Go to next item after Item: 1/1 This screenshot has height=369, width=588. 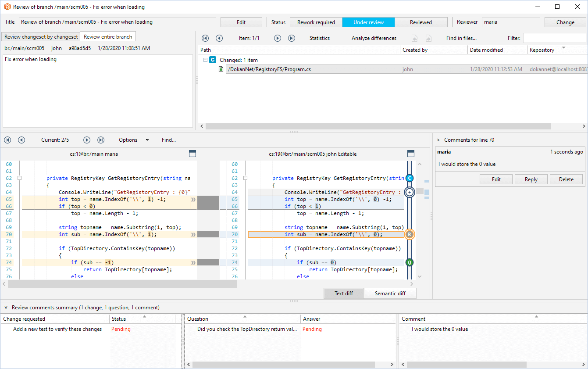(278, 38)
